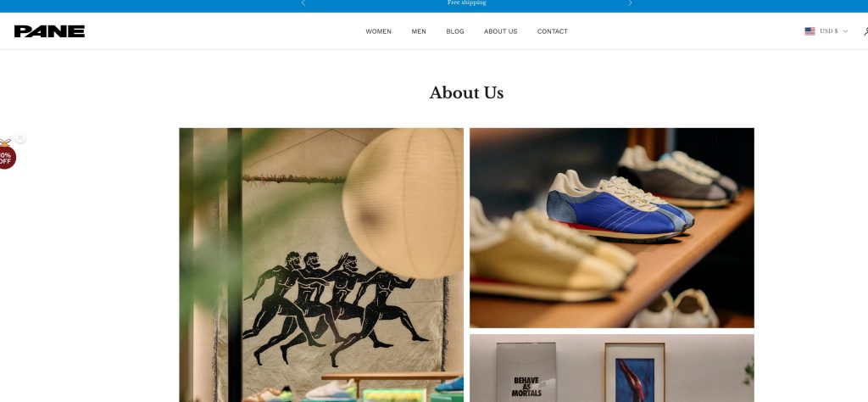Click the About Us page heading
This screenshot has width=868, height=402.
tap(467, 93)
